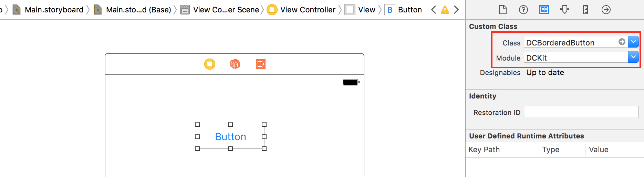Show the Connections inspector
This screenshot has width=644, height=177.
pos(606,10)
